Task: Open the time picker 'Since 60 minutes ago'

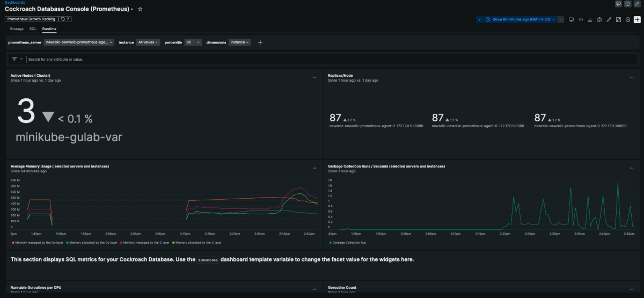Action: 520,19
